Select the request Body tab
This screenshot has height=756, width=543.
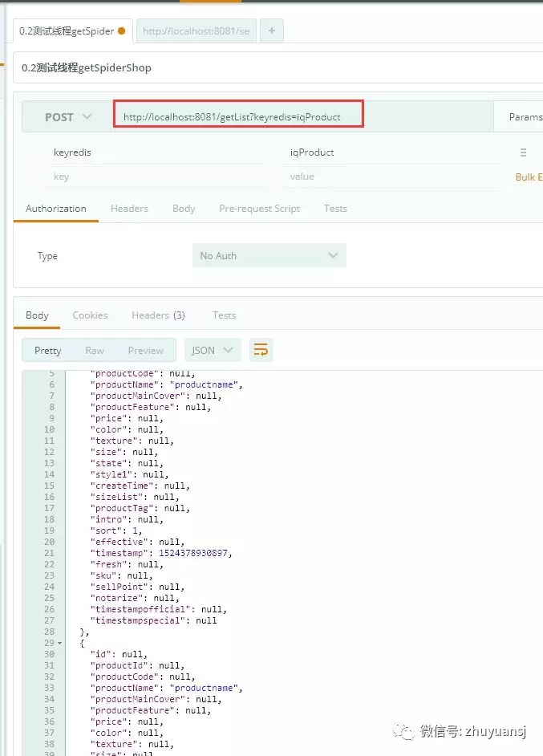(x=184, y=209)
